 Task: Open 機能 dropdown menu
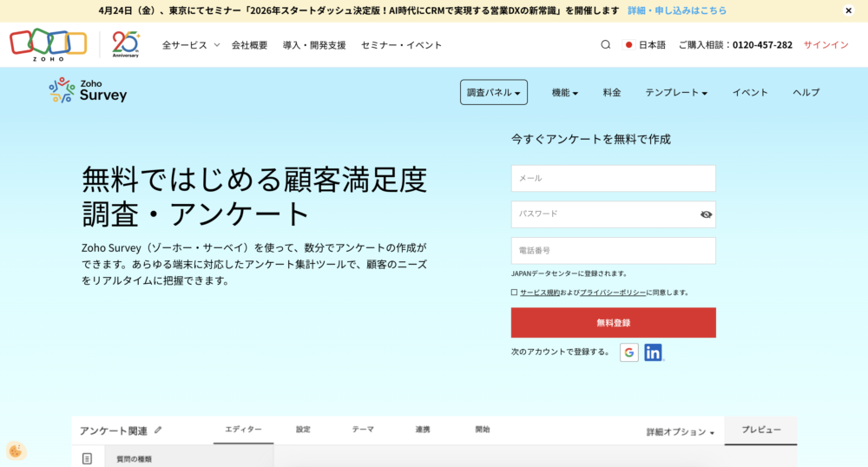(x=565, y=92)
